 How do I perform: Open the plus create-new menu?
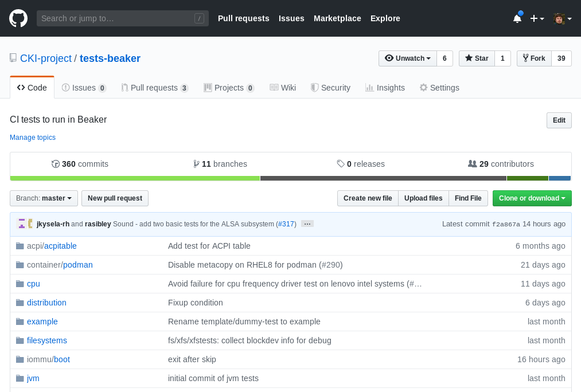537,18
